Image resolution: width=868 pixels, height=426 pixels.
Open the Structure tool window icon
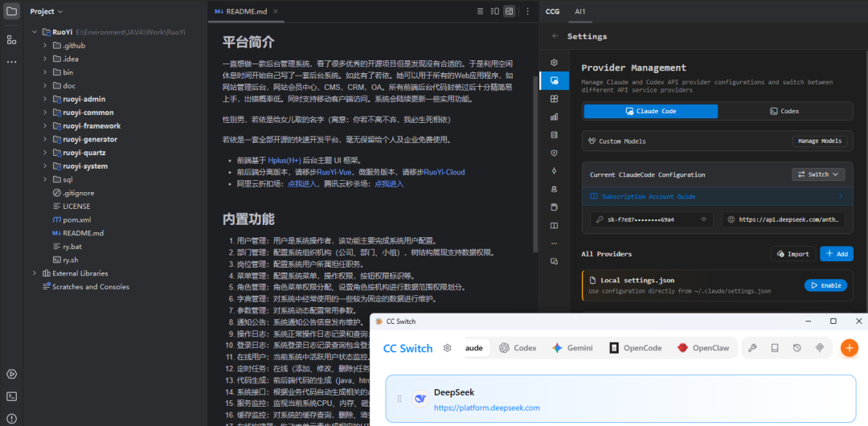coord(11,39)
